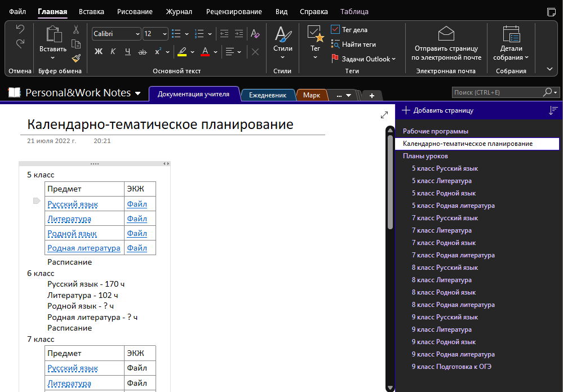Open '9 класс Подготовка к ОГЭ' page

[451, 367]
